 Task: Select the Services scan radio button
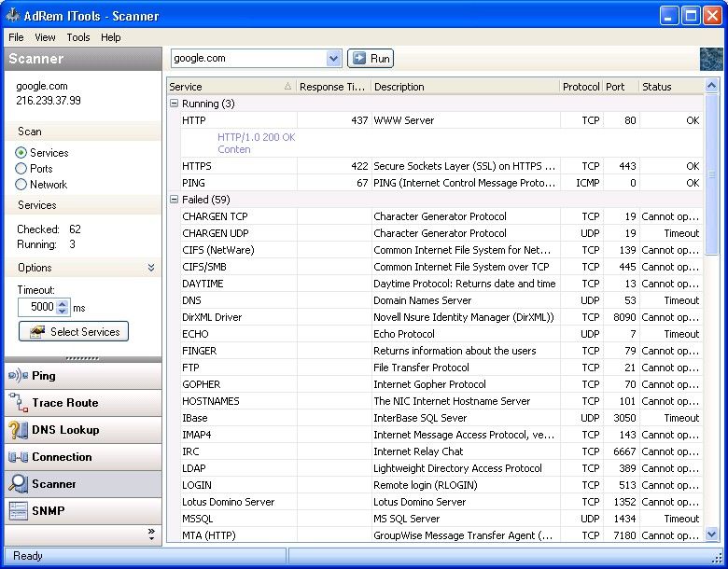[21, 153]
